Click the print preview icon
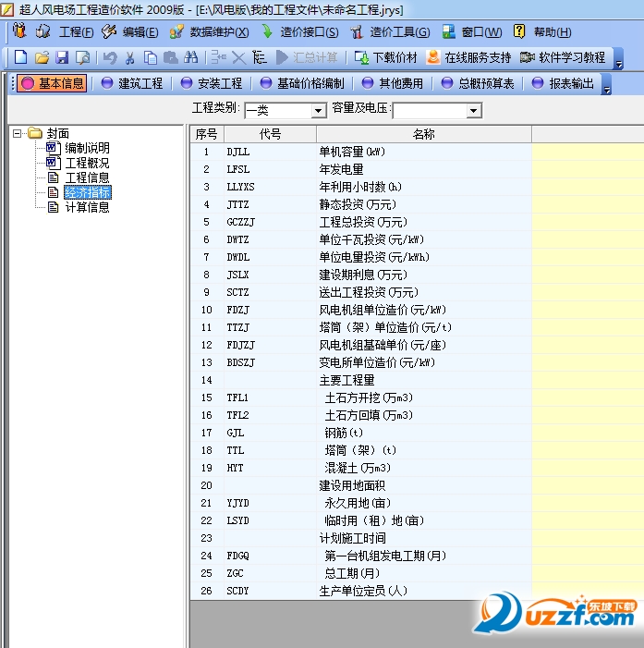644x648 pixels. pos(82,57)
